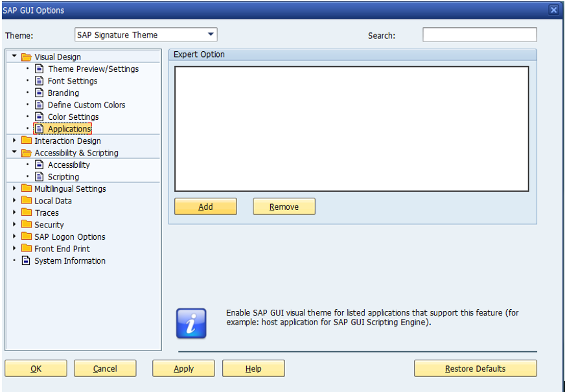Click the Visual Design folder label

coord(58,57)
